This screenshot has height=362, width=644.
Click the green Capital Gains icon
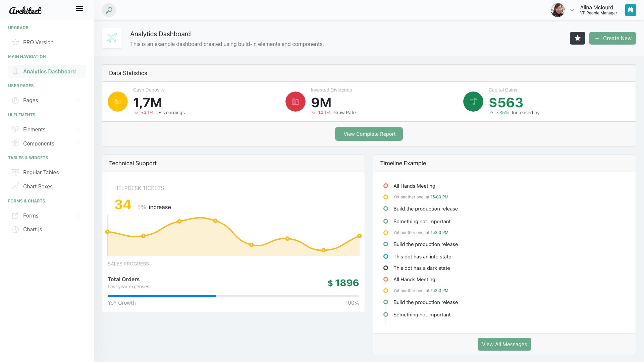tap(473, 101)
